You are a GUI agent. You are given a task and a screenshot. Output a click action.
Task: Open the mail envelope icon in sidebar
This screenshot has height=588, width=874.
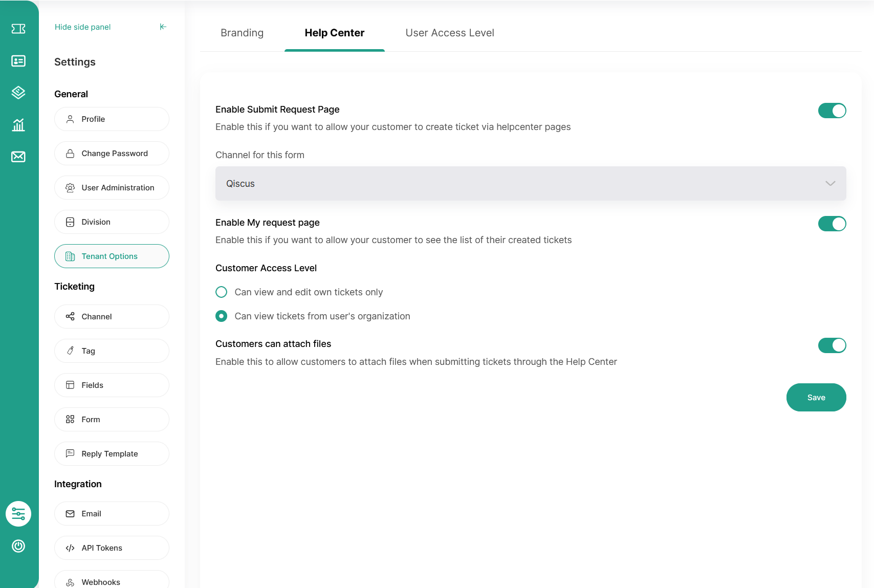18,157
